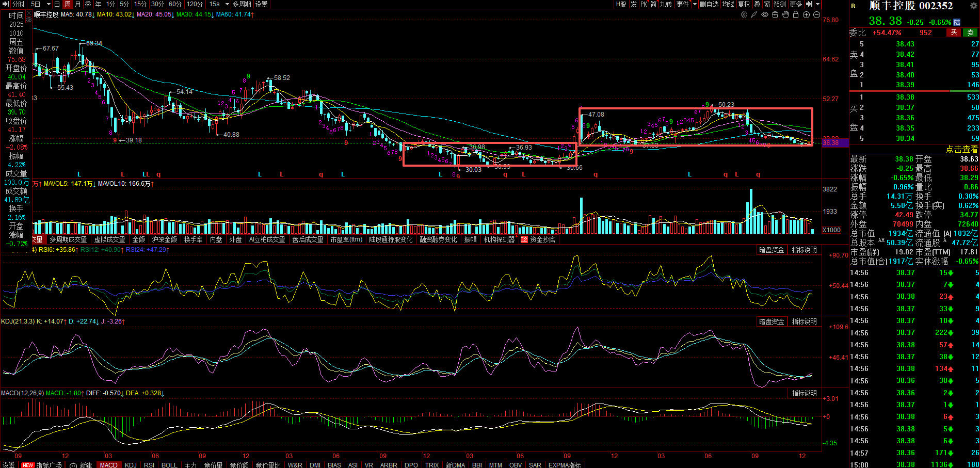Open dropdown arrow after 事件
This screenshot has height=468, width=980.
[695, 4]
